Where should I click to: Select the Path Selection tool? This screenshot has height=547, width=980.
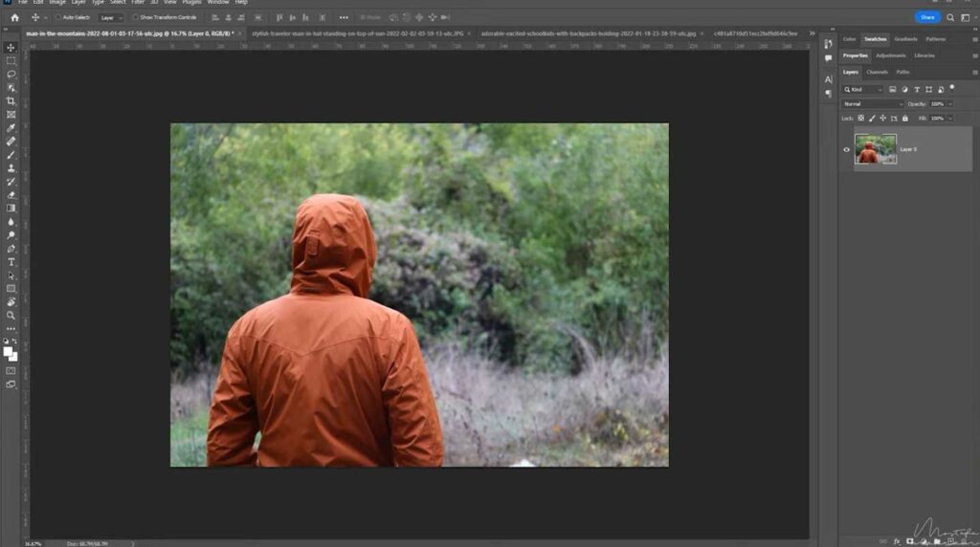pos(11,275)
